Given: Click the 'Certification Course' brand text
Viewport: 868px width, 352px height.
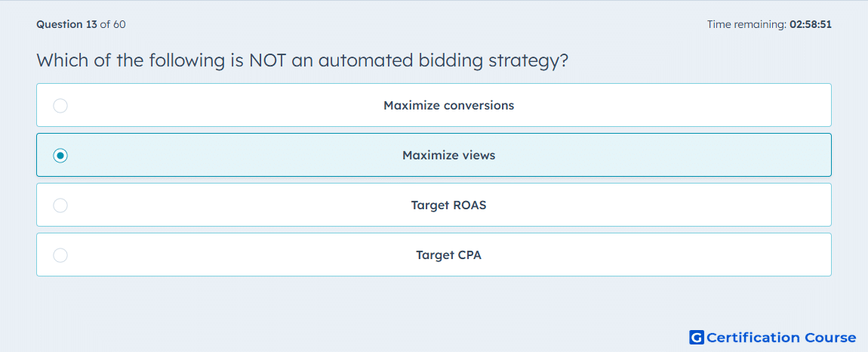Looking at the screenshot, I should (x=782, y=338).
